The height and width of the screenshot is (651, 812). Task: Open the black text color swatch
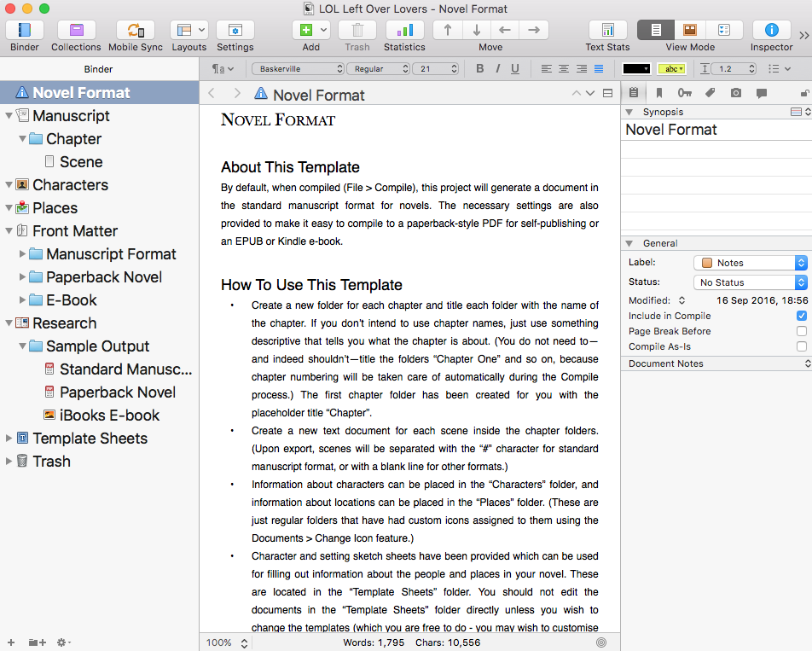pyautogui.click(x=636, y=69)
